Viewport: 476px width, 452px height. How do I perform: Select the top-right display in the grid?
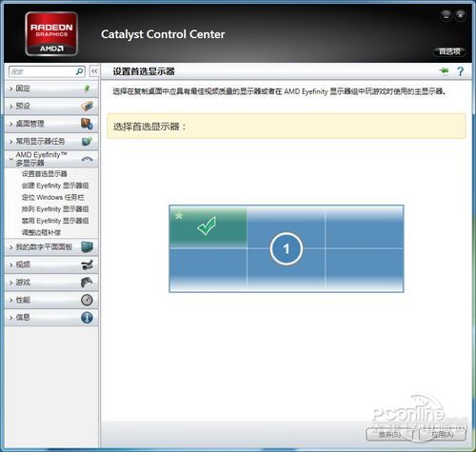[365, 226]
